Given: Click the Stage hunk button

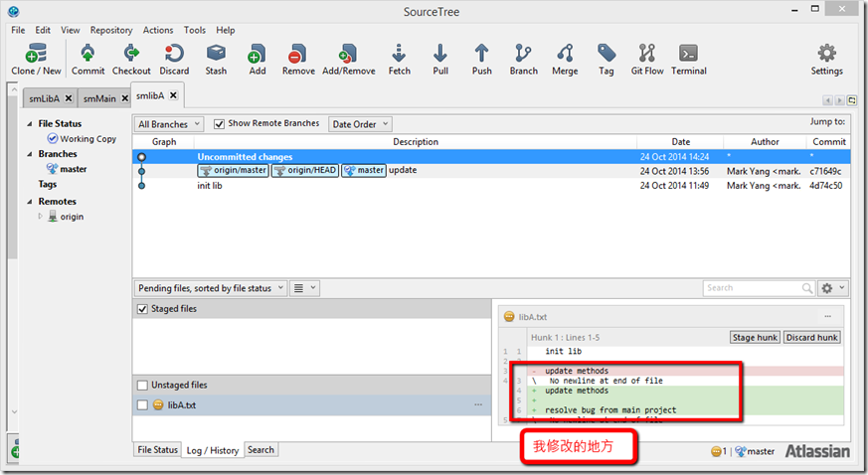Looking at the screenshot, I should coord(755,337).
